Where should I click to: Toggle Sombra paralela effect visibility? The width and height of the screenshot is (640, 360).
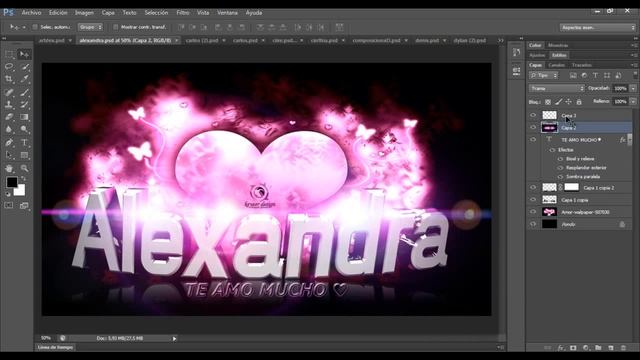point(560,177)
